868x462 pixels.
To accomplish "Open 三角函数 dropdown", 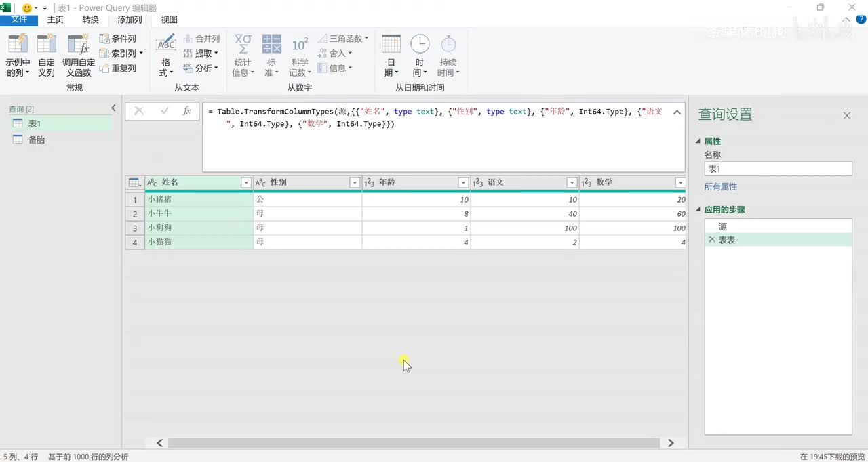I will 343,39.
